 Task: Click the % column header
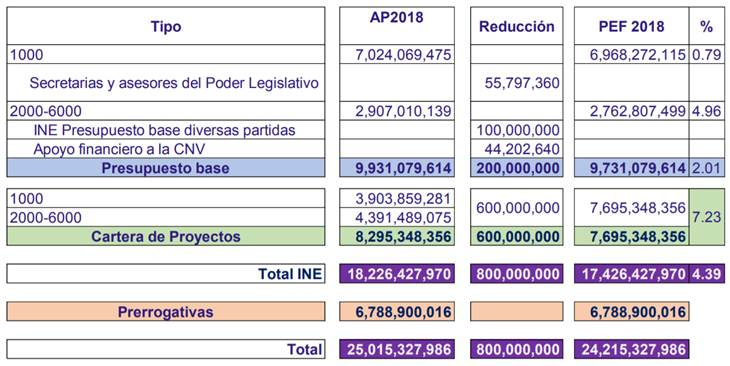706,26
